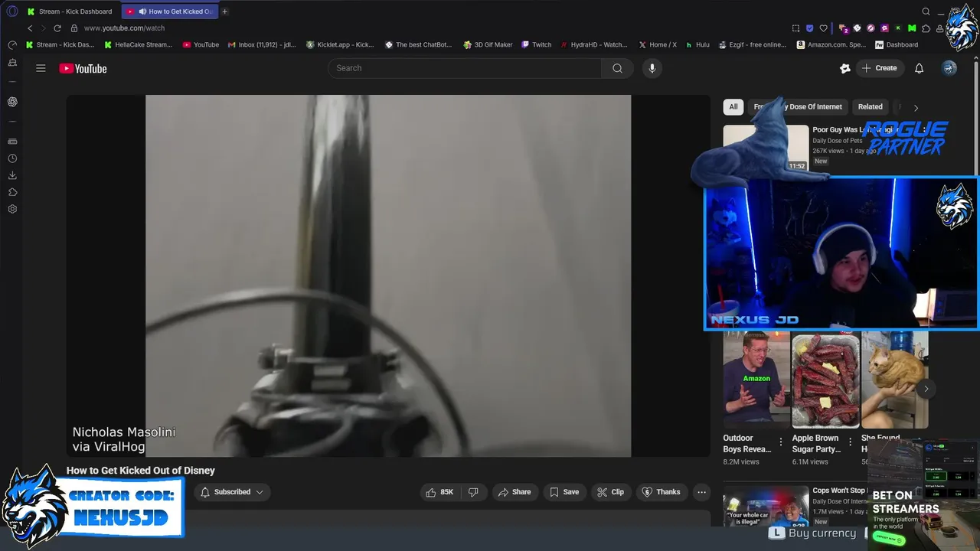
Task: Open the Hulu bookmark
Action: click(697, 45)
